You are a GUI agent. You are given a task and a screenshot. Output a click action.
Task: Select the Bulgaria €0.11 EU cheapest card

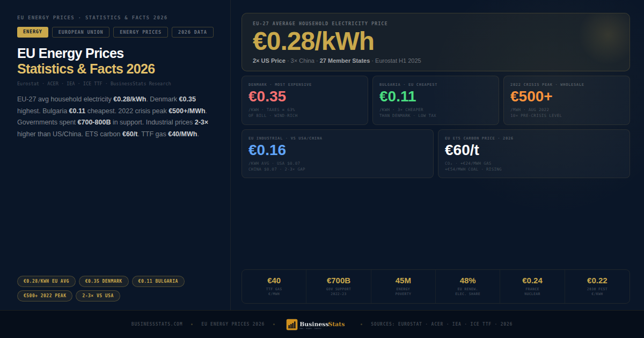(x=435, y=100)
